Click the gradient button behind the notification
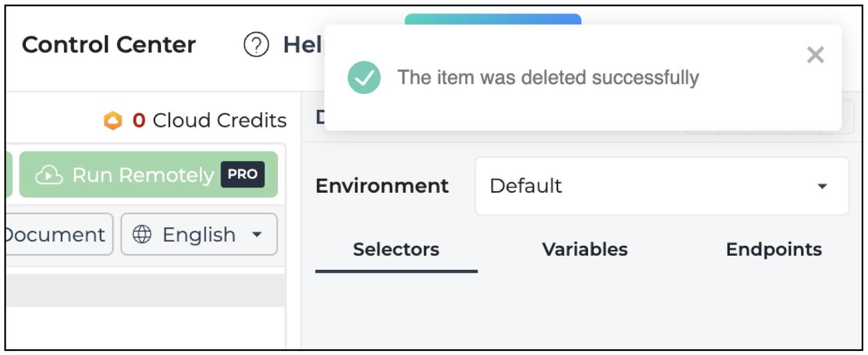868x355 pixels. tap(493, 19)
